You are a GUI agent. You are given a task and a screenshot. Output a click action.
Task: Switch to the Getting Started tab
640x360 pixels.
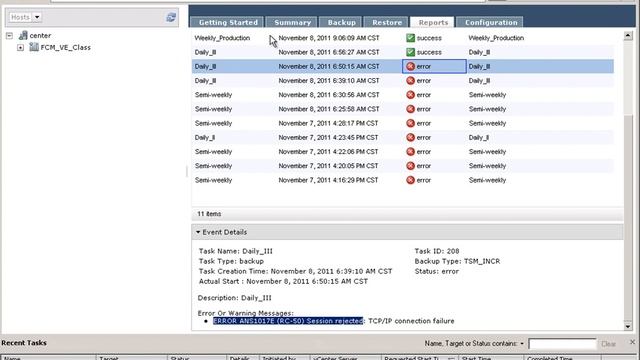pos(228,22)
